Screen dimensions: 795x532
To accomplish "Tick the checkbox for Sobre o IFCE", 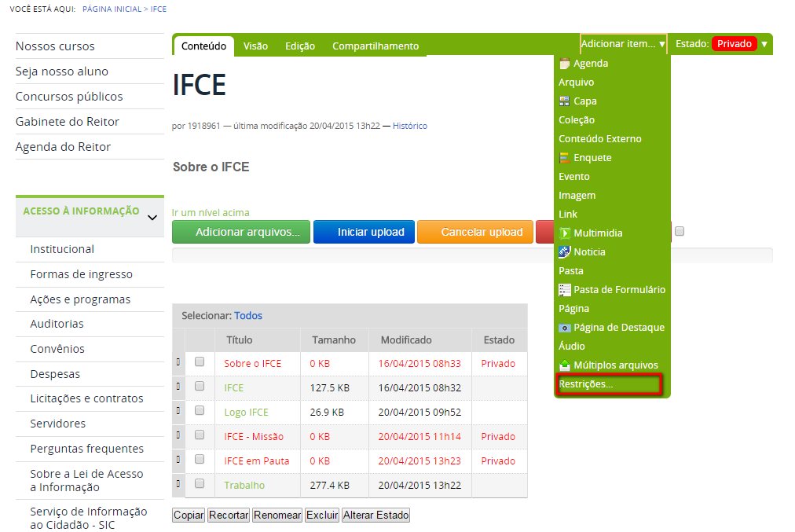I will pyautogui.click(x=200, y=361).
